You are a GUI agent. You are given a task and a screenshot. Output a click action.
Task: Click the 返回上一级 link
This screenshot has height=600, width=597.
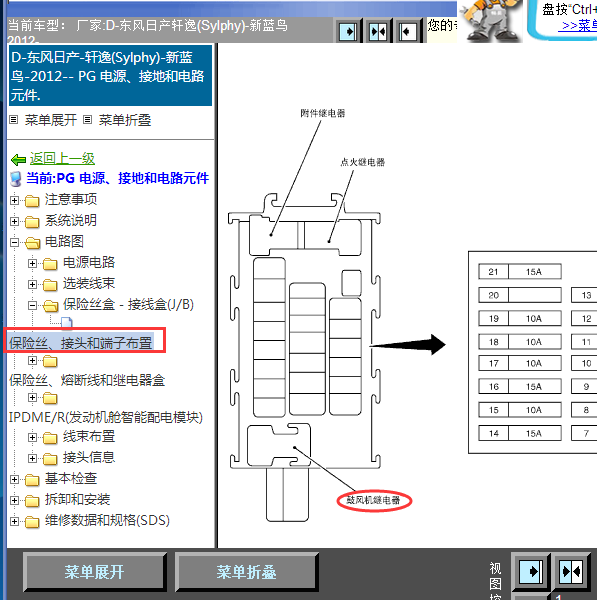[x=62, y=158]
